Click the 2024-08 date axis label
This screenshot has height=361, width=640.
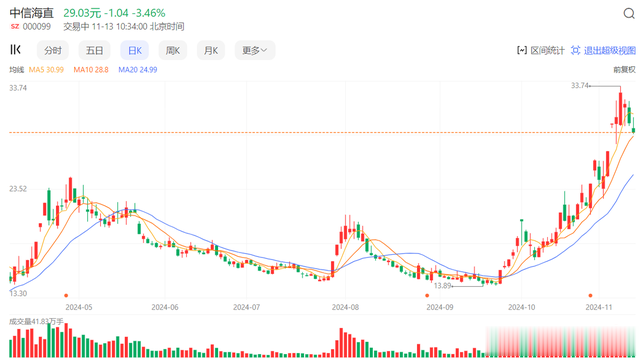[x=345, y=307]
